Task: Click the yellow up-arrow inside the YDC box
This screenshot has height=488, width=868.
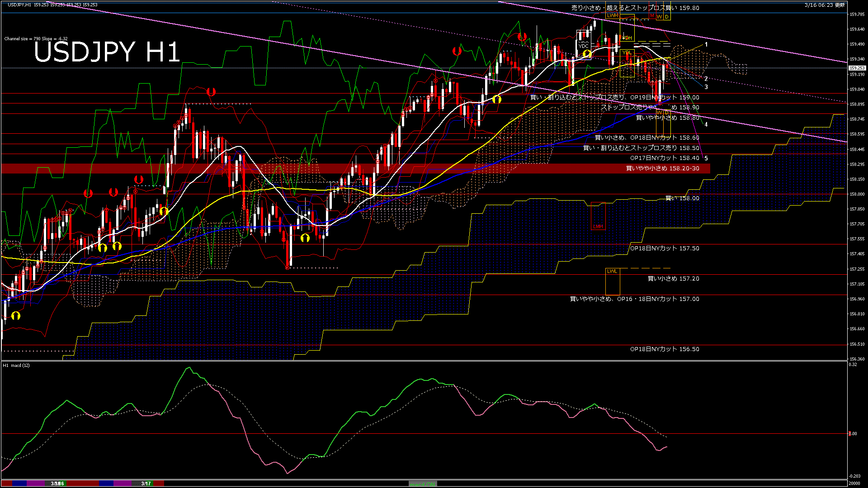Action: coord(587,54)
